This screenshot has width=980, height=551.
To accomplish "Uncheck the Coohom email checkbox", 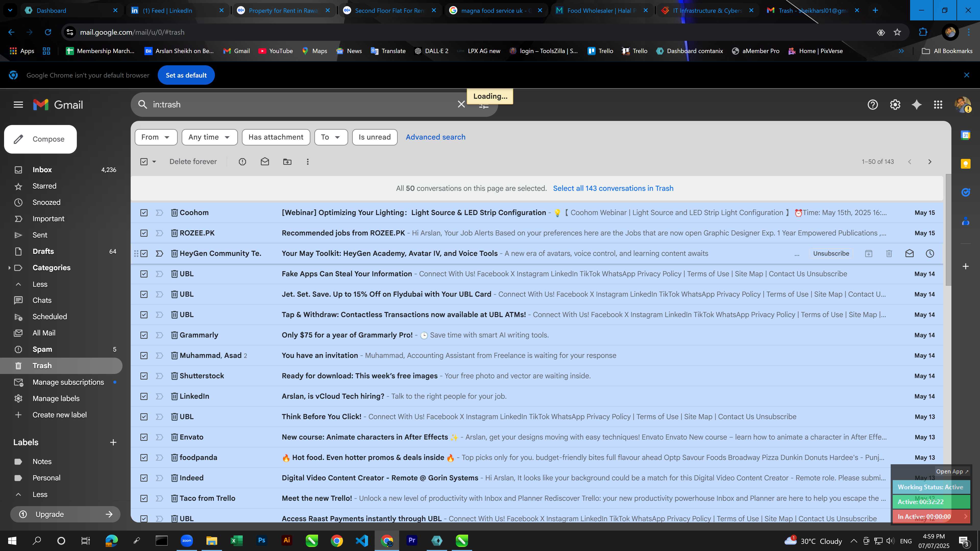I will pos(144,212).
